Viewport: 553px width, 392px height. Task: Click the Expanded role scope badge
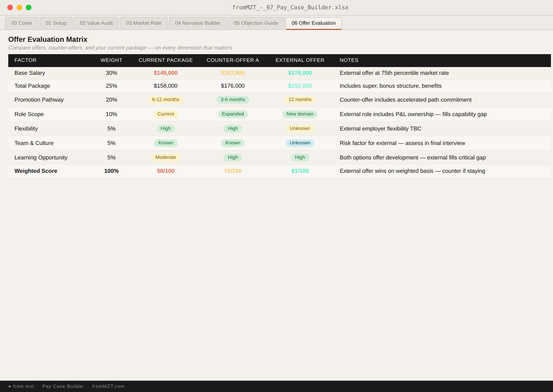point(233,114)
